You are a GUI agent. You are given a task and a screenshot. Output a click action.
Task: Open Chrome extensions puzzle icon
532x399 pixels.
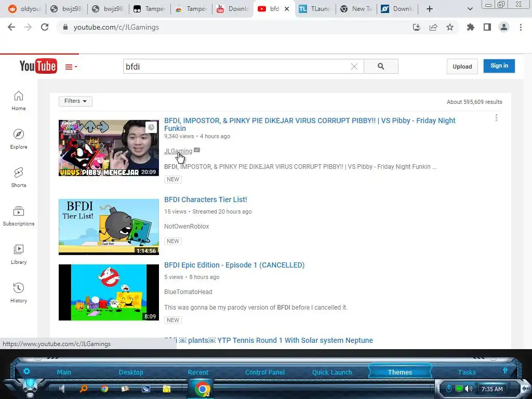coord(471,27)
